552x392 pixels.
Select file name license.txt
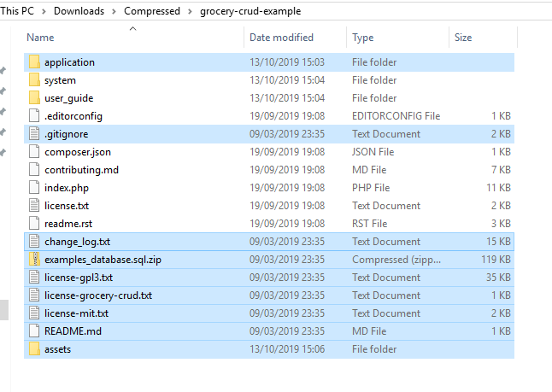[x=67, y=206]
